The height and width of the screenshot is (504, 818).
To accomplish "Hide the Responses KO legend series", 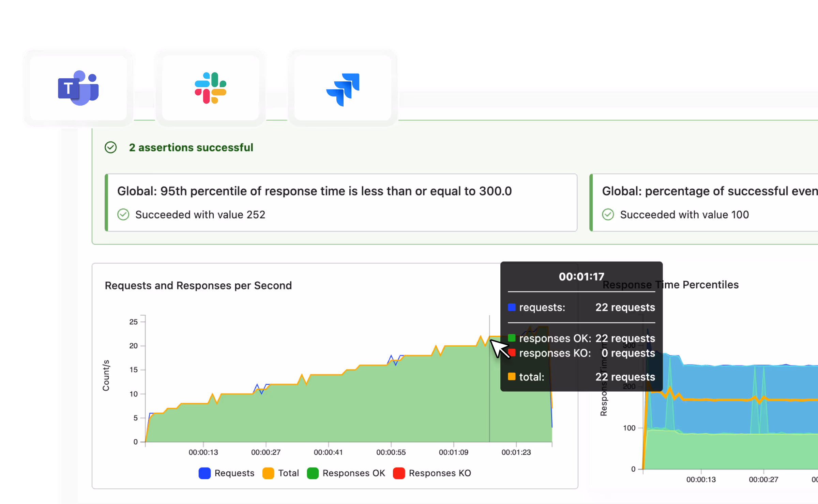I will 440,473.
